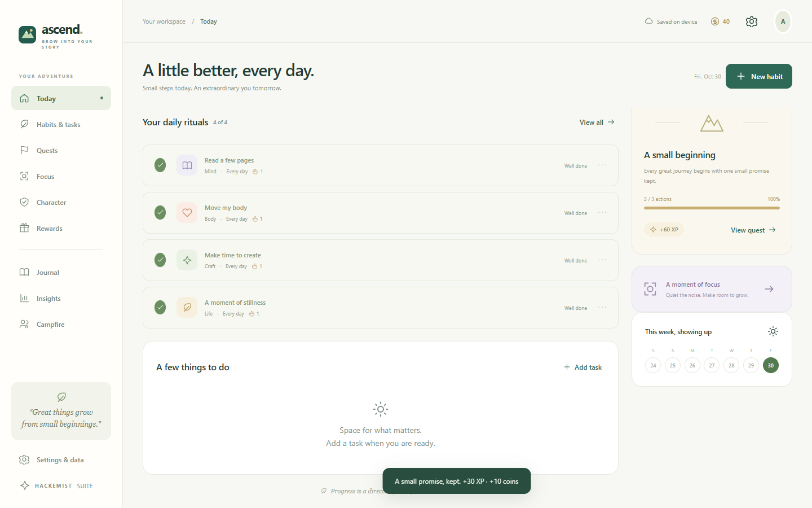The image size is (812, 508).
Task: Open Habits & tasks in sidebar
Action: pos(61,124)
